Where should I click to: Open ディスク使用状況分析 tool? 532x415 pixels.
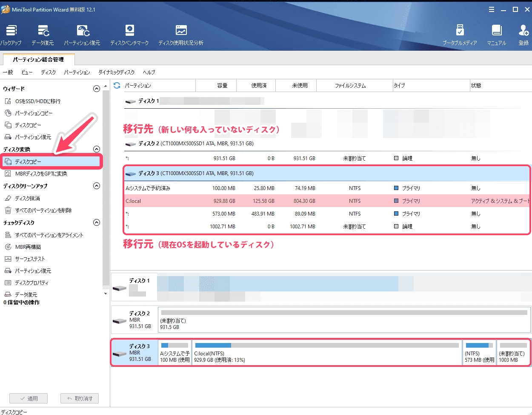[x=181, y=35]
